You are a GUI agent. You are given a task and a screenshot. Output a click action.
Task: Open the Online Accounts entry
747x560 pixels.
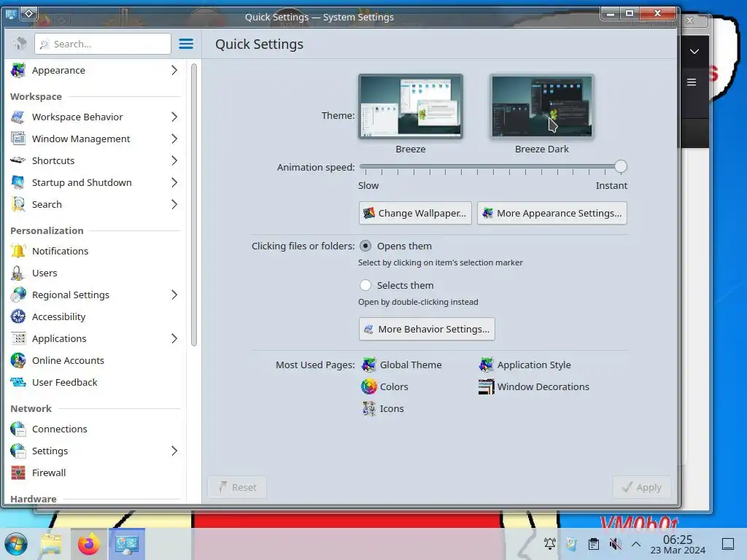tap(96, 360)
